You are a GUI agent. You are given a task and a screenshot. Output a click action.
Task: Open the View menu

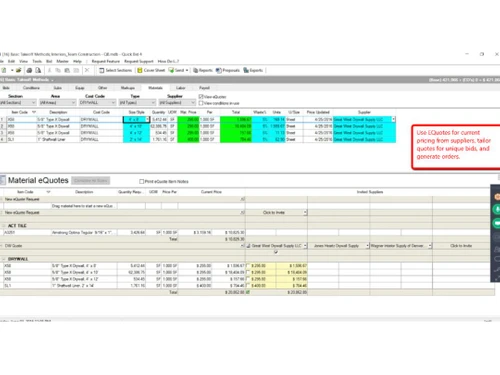[x=23, y=61]
